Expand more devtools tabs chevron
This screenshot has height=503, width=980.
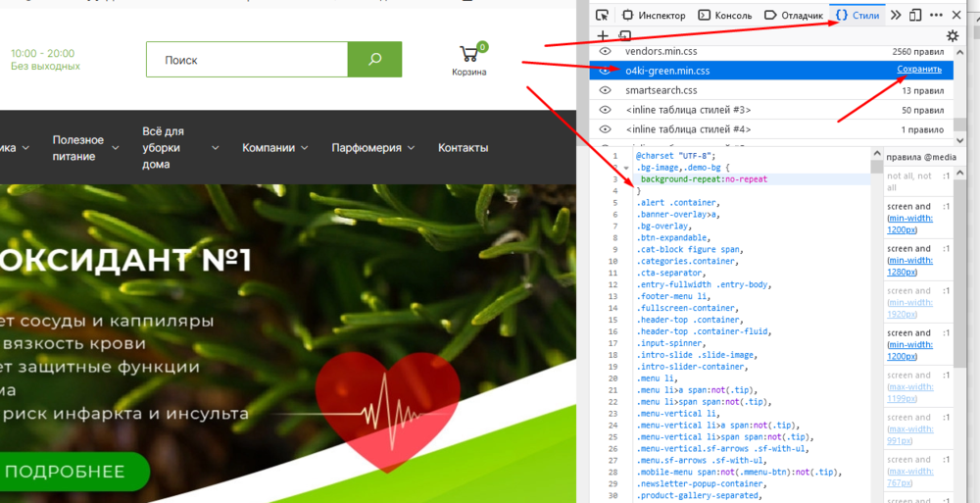pos(896,15)
